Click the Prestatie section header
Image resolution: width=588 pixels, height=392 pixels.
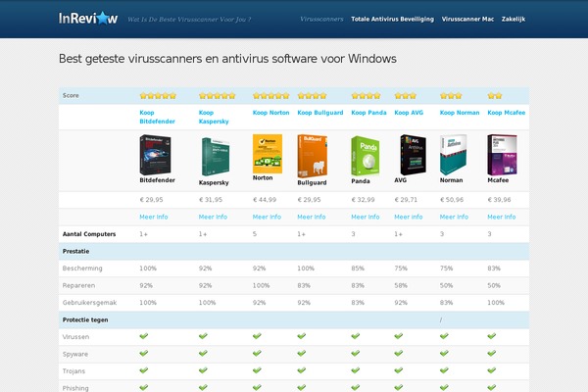75,251
